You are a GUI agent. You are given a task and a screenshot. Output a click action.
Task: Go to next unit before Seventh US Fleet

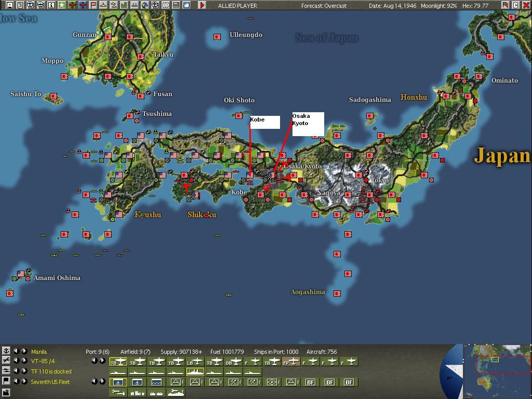pos(24,381)
